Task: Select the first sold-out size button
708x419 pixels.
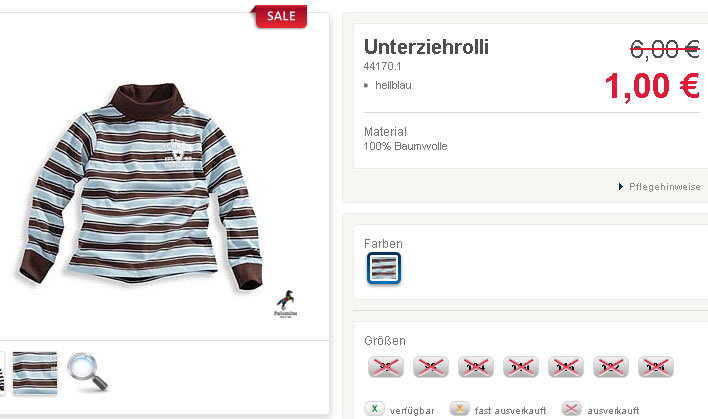Action: pyautogui.click(x=384, y=366)
